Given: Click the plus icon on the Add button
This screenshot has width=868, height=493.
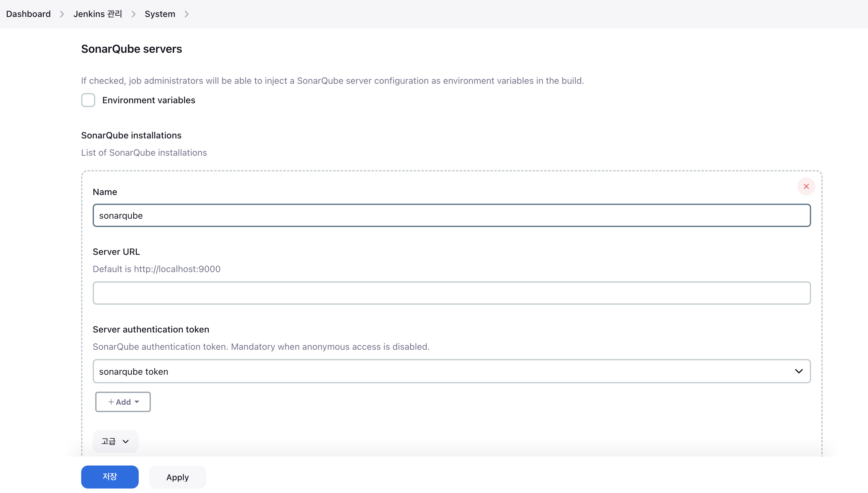Looking at the screenshot, I should coord(111,402).
